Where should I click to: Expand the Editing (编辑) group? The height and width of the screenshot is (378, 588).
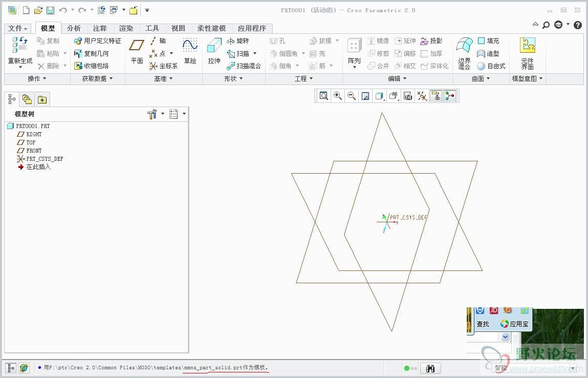click(x=398, y=78)
